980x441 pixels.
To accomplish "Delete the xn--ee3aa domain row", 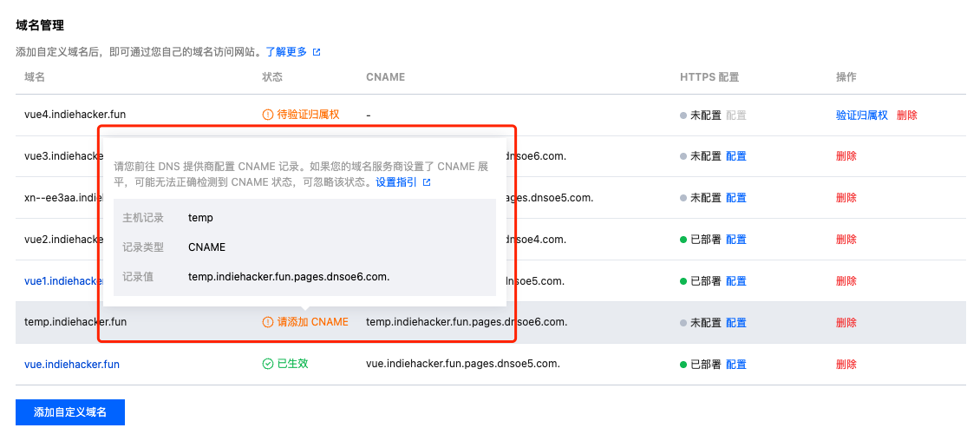I will [x=846, y=198].
